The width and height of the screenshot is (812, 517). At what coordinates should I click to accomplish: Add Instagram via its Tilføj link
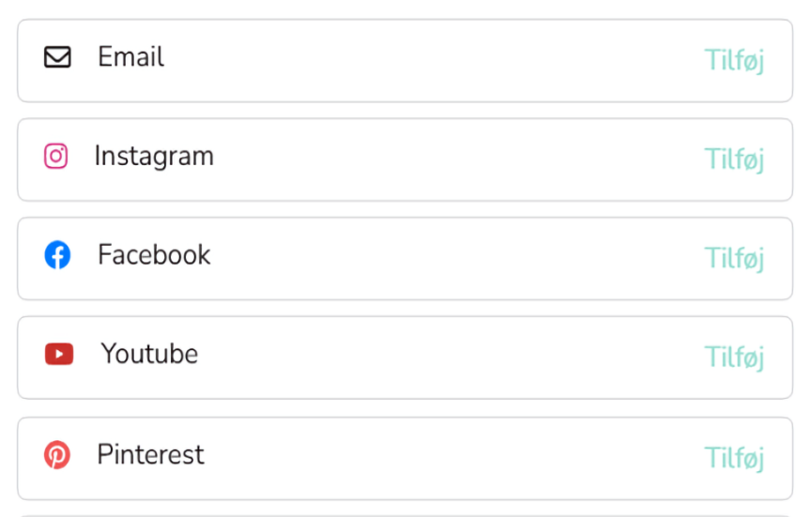[734, 160]
